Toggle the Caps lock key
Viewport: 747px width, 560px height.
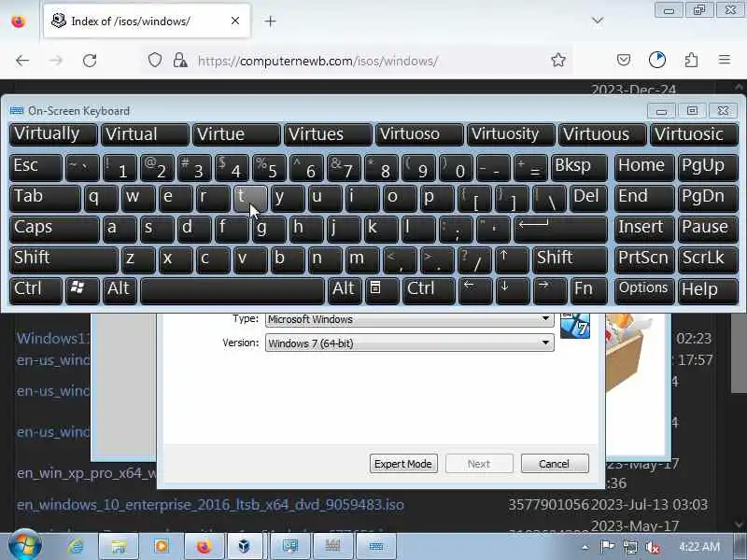coord(54,229)
